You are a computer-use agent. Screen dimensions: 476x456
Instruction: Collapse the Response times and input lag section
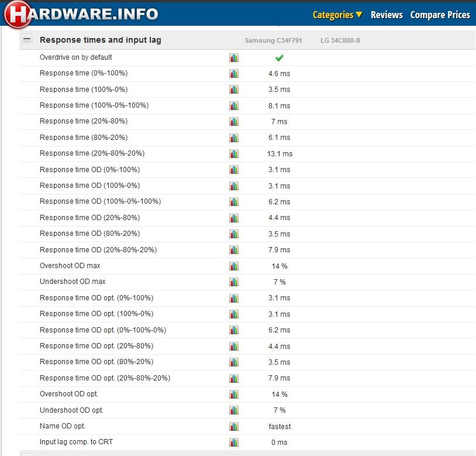tap(27, 39)
